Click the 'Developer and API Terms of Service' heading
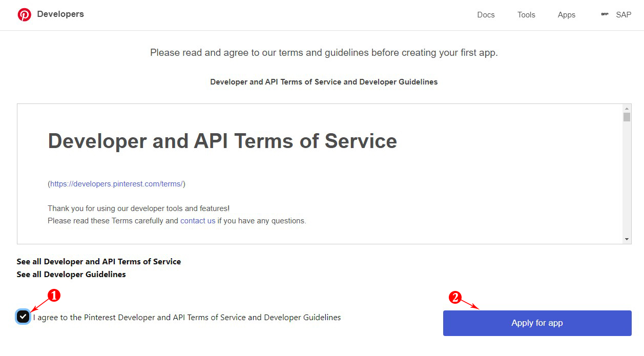This screenshot has height=356, width=644. [x=222, y=141]
